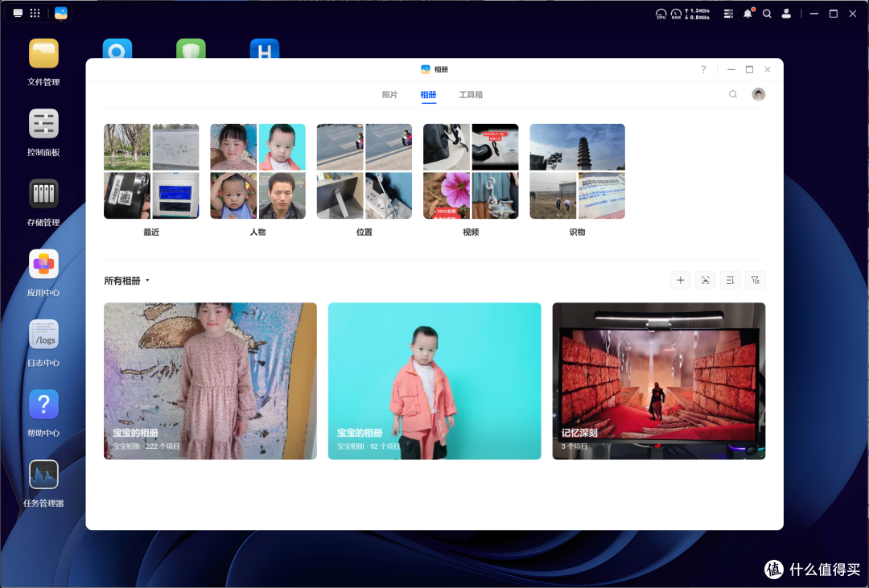Click the CPU usage indicator
This screenshot has height=588, width=869.
tap(661, 14)
